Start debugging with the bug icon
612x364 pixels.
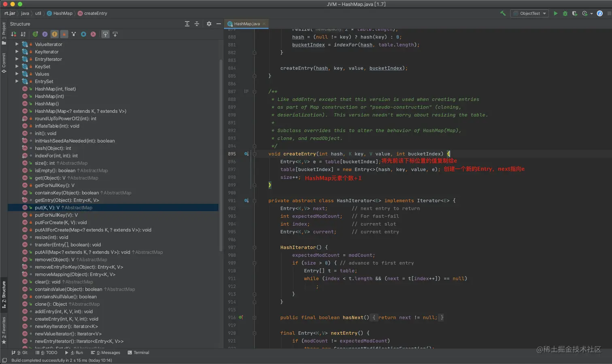565,13
